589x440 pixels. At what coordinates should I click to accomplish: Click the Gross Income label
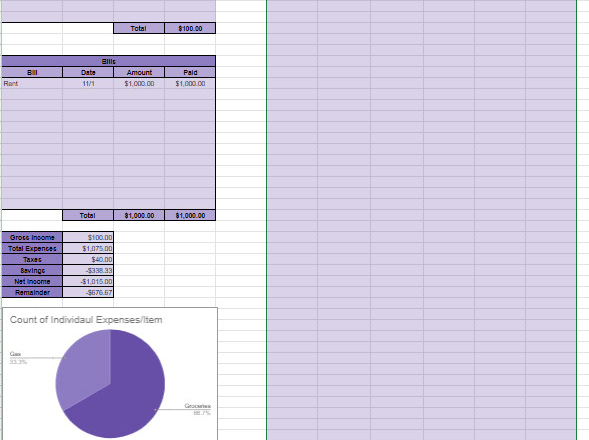tap(32, 237)
